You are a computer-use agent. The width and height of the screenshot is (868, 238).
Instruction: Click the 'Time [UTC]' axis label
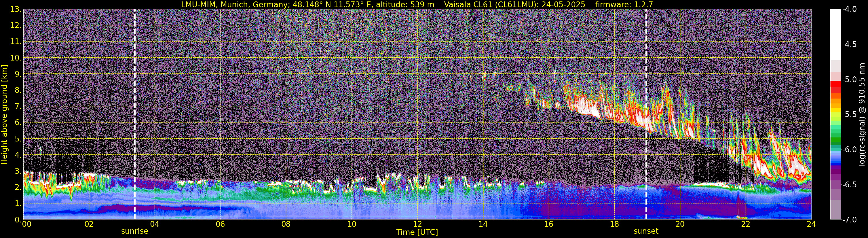point(417,232)
